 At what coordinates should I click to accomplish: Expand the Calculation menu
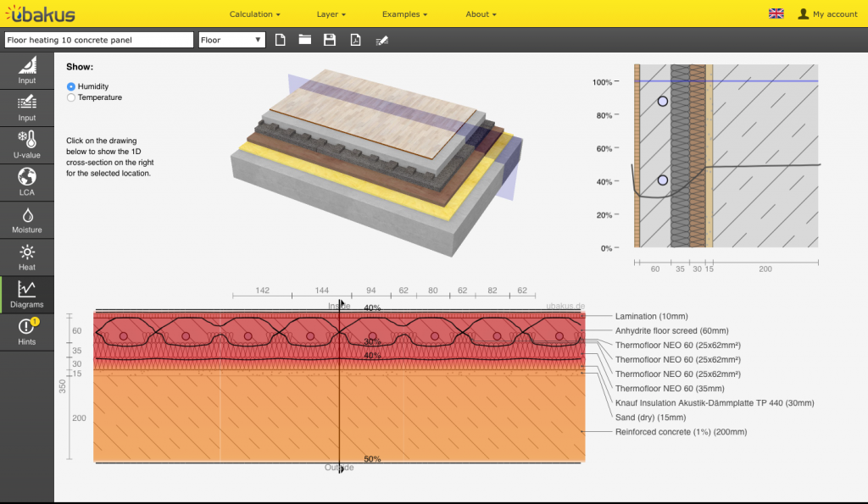pos(254,14)
